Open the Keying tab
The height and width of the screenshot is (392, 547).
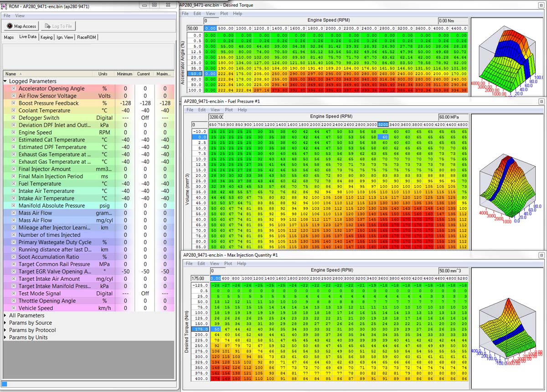click(46, 37)
